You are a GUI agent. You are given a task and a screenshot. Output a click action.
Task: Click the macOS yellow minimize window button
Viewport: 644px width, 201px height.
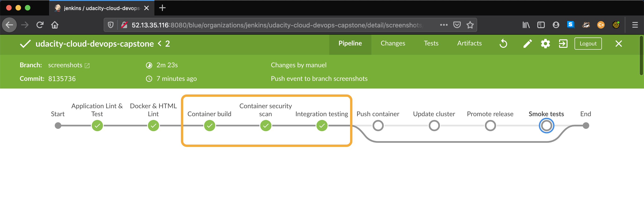(x=18, y=8)
